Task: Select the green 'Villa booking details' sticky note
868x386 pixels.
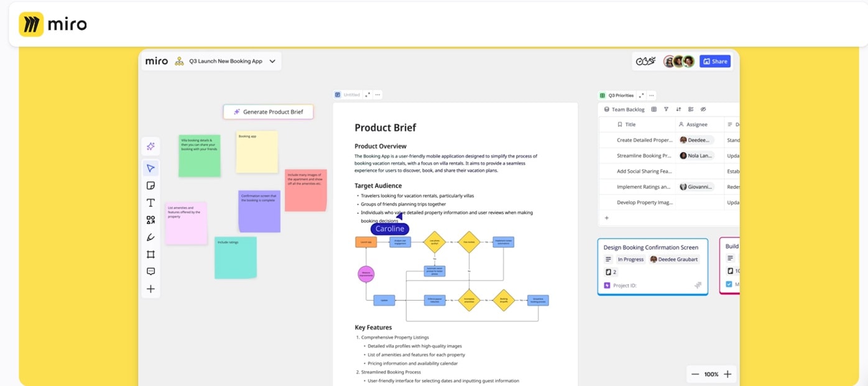Action: tap(200, 156)
